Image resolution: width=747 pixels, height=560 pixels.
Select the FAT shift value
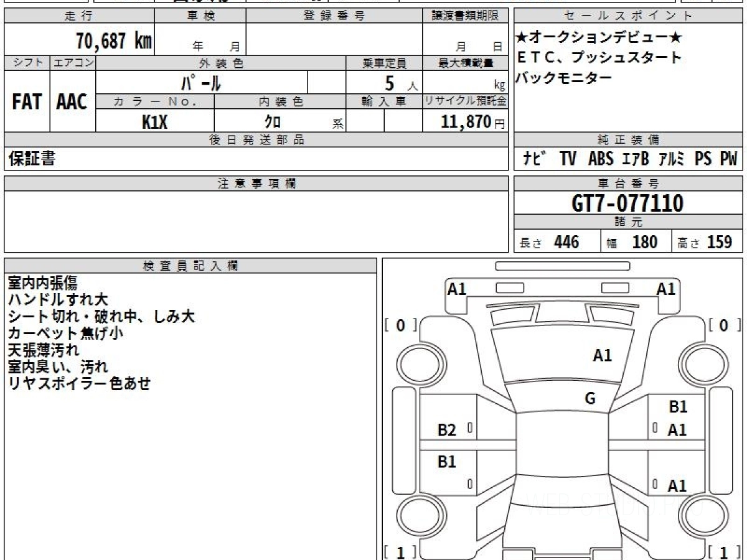tap(27, 101)
